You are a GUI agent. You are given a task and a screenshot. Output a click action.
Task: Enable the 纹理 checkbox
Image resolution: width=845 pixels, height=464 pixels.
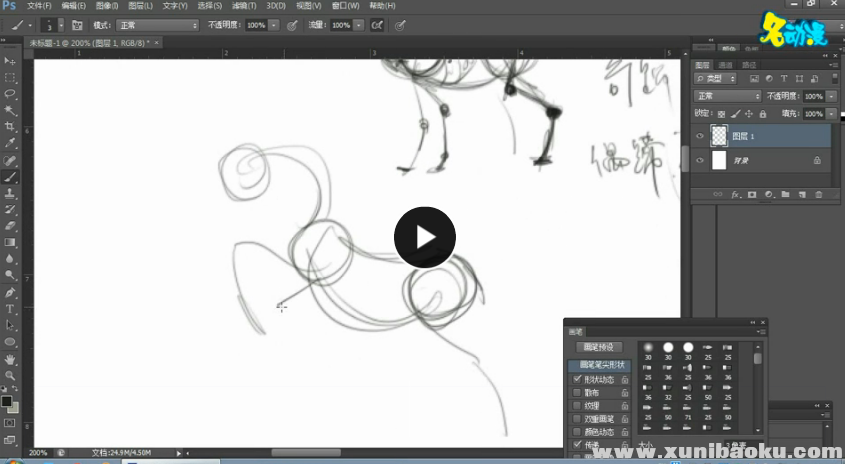click(x=576, y=406)
